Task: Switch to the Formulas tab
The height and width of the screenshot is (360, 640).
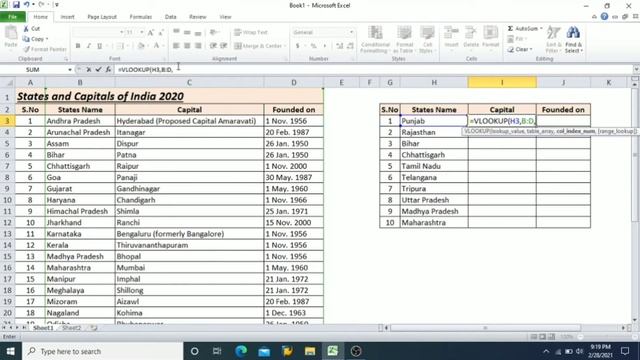Action: coord(140,17)
